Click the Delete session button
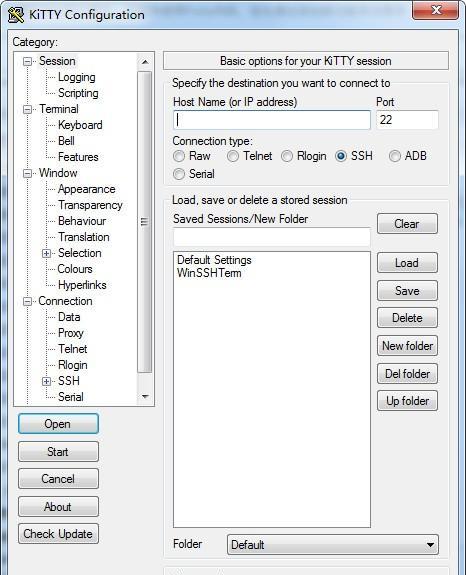Viewport: 466px width, 575px height. (407, 318)
